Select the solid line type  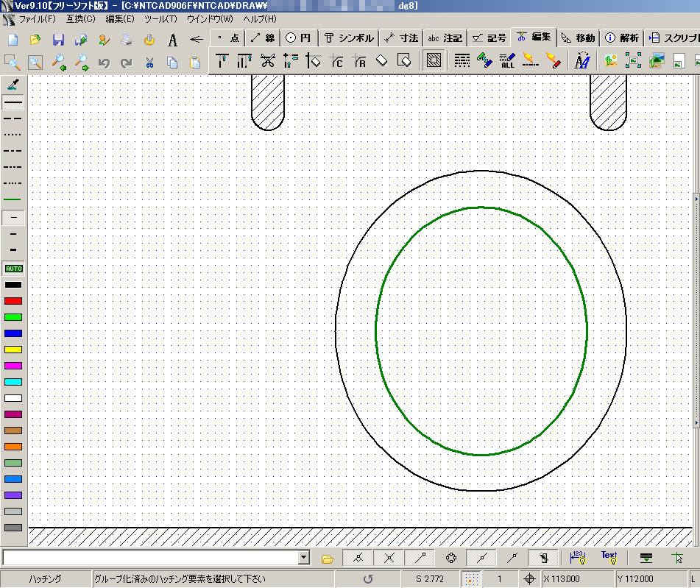click(13, 102)
